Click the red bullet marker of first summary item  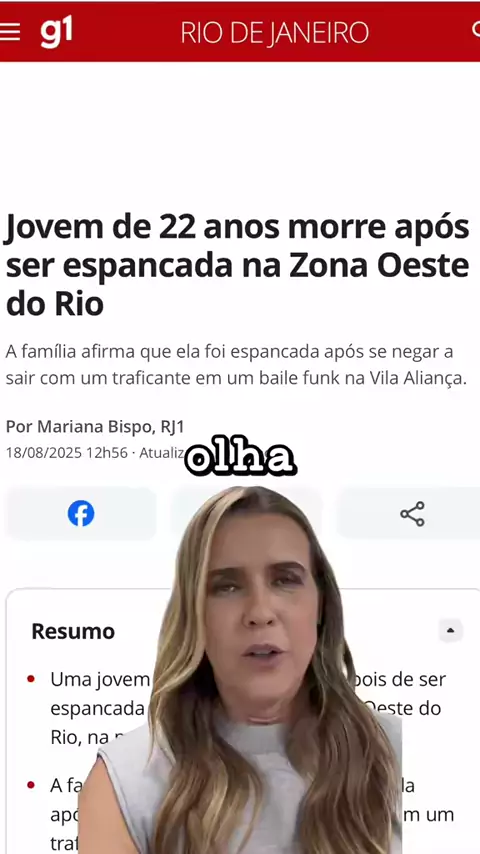[31, 679]
